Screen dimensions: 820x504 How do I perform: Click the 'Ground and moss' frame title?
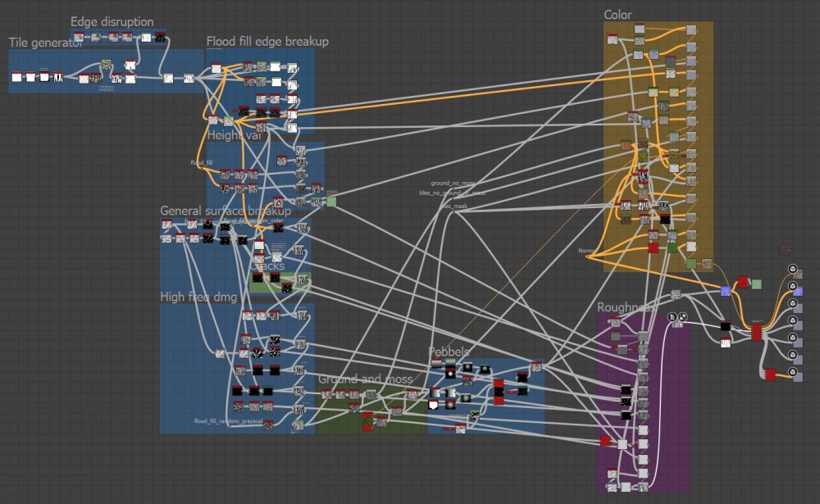click(365, 379)
